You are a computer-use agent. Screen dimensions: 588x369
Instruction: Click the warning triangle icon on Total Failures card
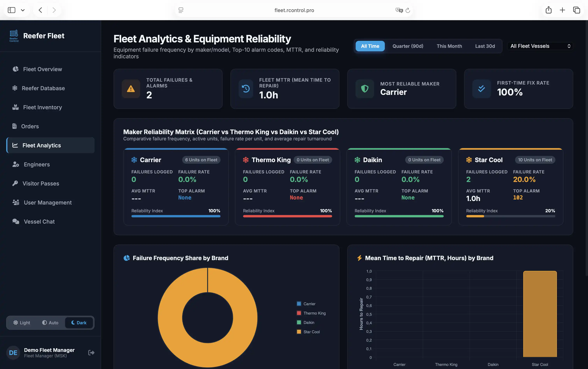(x=131, y=89)
